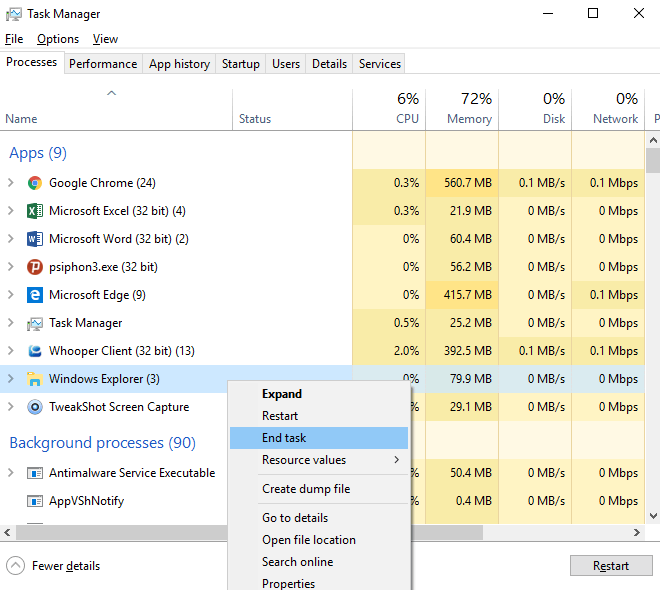This screenshot has width=660, height=590.
Task: Expand the Whooper Client process group
Action: [11, 351]
